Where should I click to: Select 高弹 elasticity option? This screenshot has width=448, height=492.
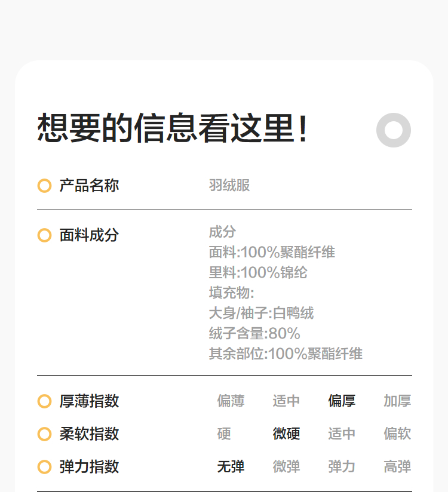397,467
